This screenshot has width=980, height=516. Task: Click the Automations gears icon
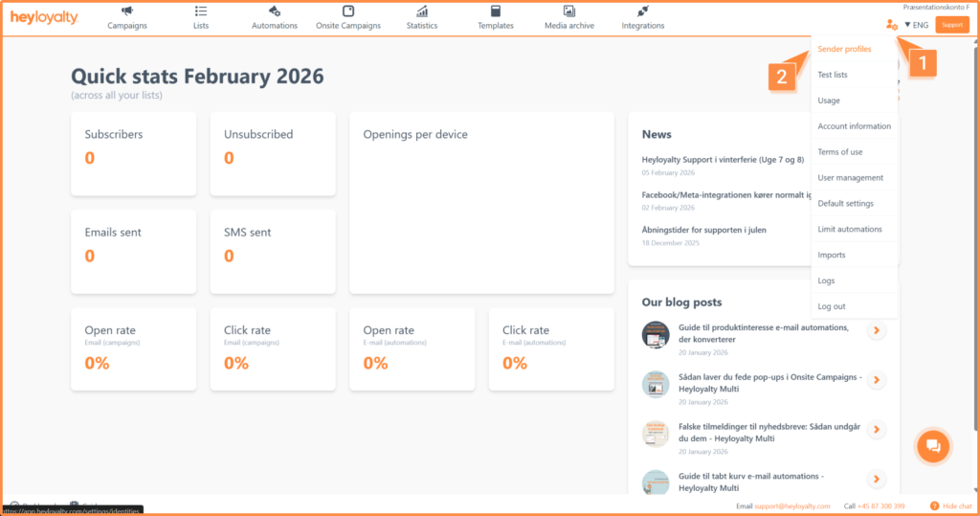275,11
